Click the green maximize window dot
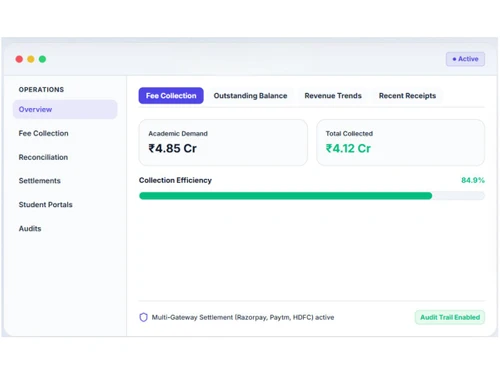 pyautogui.click(x=42, y=59)
